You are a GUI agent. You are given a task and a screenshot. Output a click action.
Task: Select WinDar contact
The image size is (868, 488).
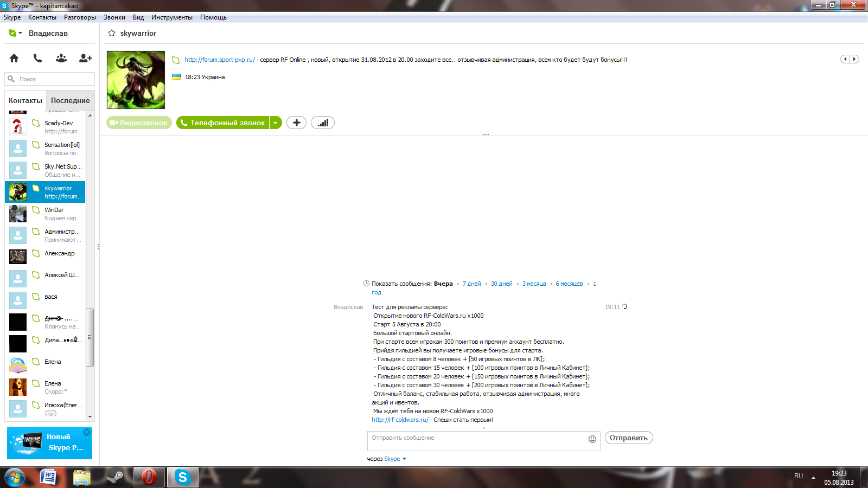(x=45, y=214)
